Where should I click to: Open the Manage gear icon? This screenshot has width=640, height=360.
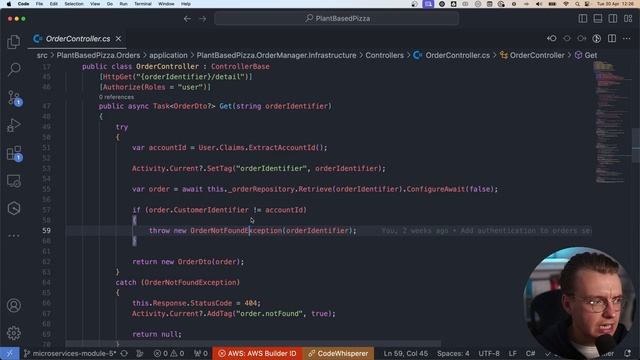pyautogui.click(x=14, y=333)
